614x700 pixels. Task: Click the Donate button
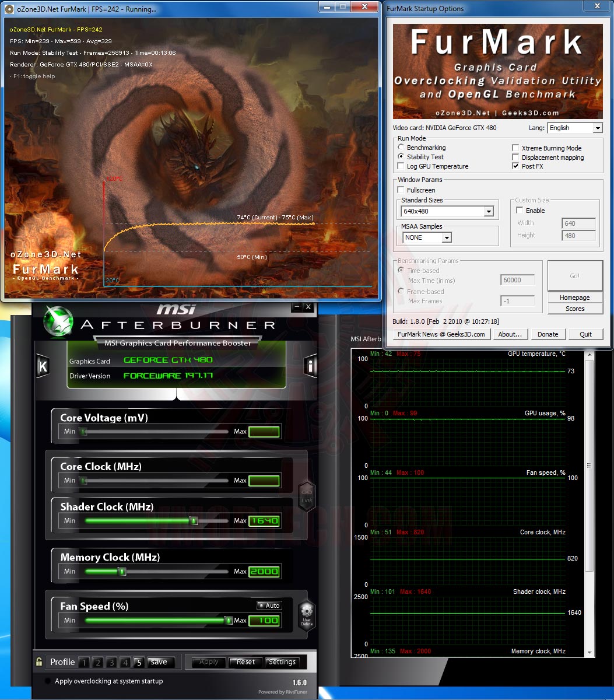point(548,334)
